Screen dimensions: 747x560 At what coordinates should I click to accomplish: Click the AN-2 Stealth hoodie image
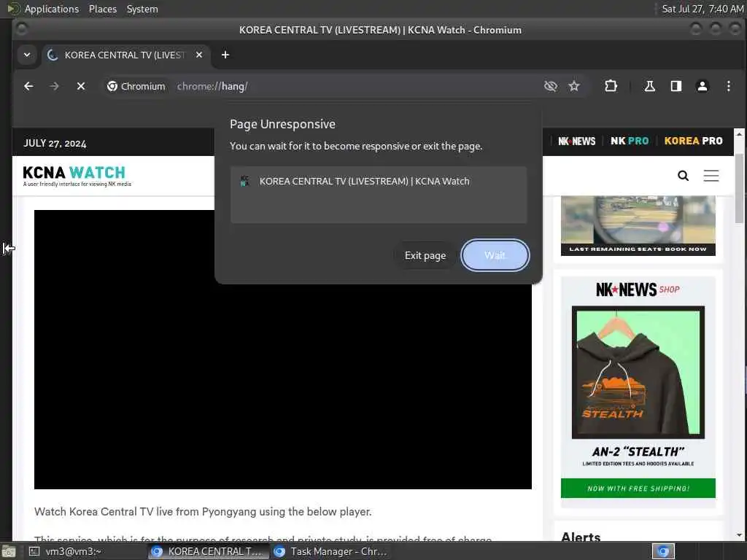coord(638,372)
